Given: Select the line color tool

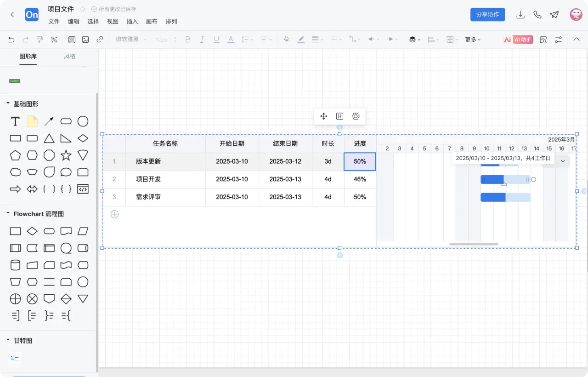Looking at the screenshot, I should tap(301, 40).
